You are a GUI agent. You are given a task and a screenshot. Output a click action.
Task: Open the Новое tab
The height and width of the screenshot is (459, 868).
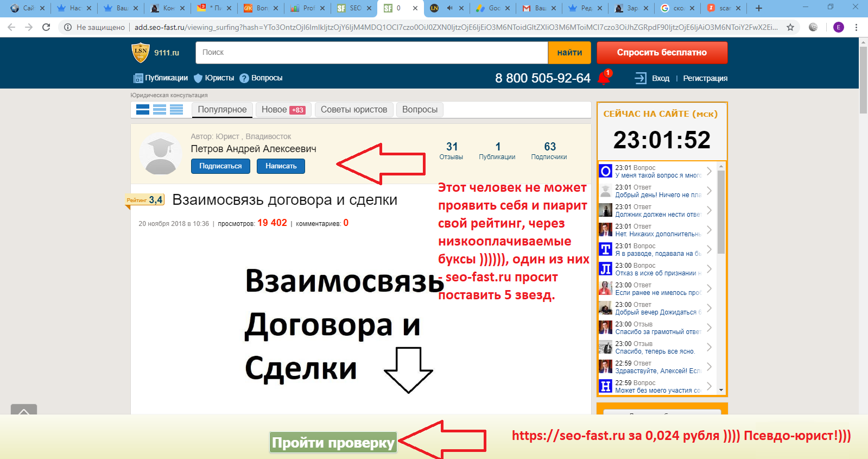283,110
